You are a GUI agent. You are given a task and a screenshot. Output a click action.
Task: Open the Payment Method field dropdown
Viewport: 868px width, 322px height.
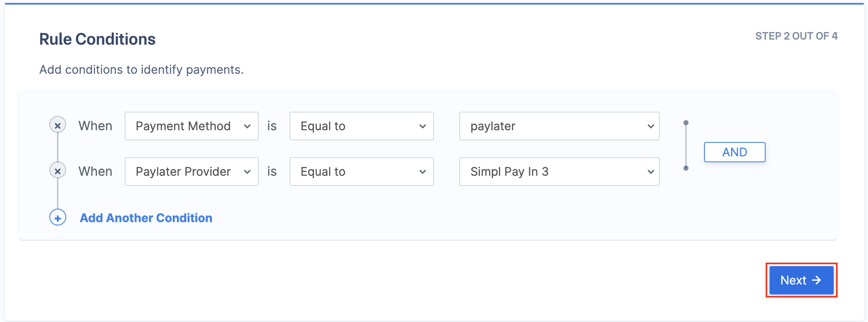192,126
